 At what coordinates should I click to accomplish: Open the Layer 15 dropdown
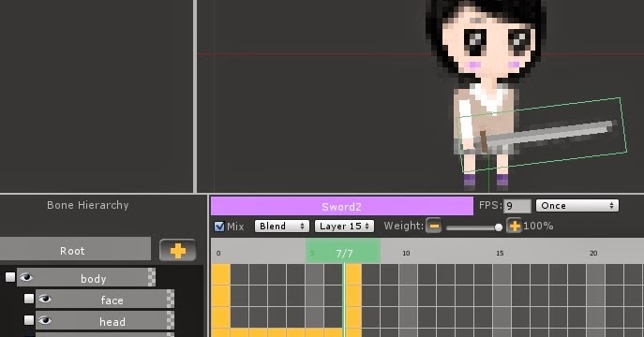(x=344, y=227)
